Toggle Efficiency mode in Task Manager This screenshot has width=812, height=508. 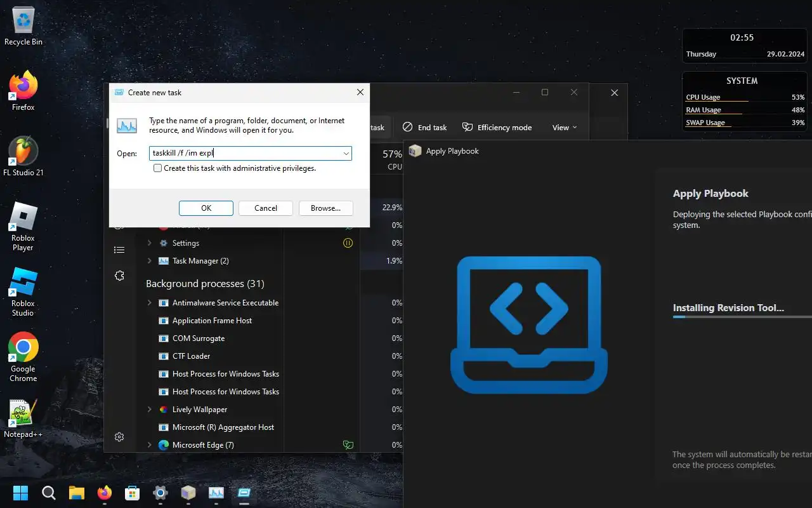click(497, 127)
